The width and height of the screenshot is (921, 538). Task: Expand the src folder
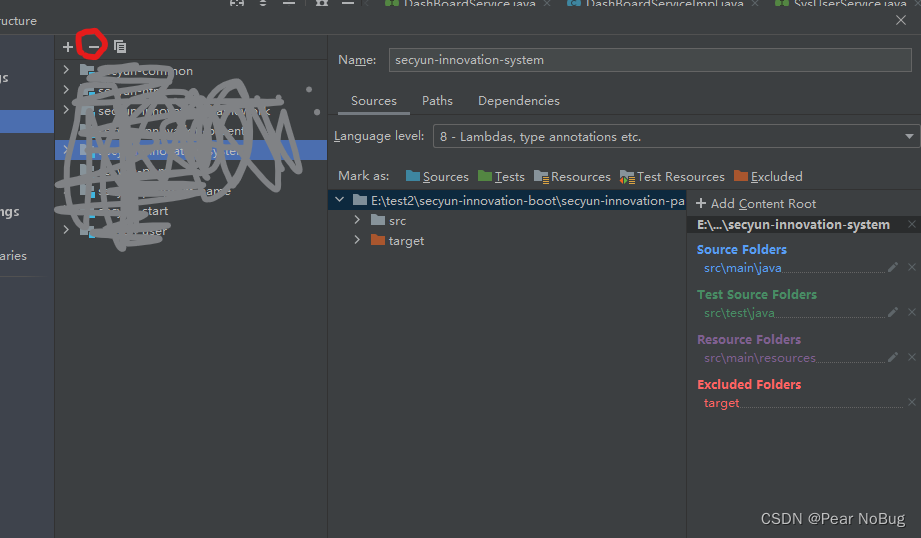[x=357, y=220]
